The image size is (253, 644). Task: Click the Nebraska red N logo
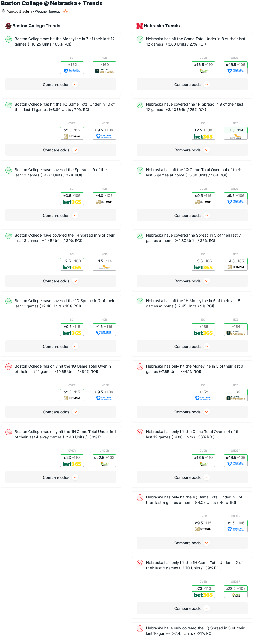click(x=139, y=26)
